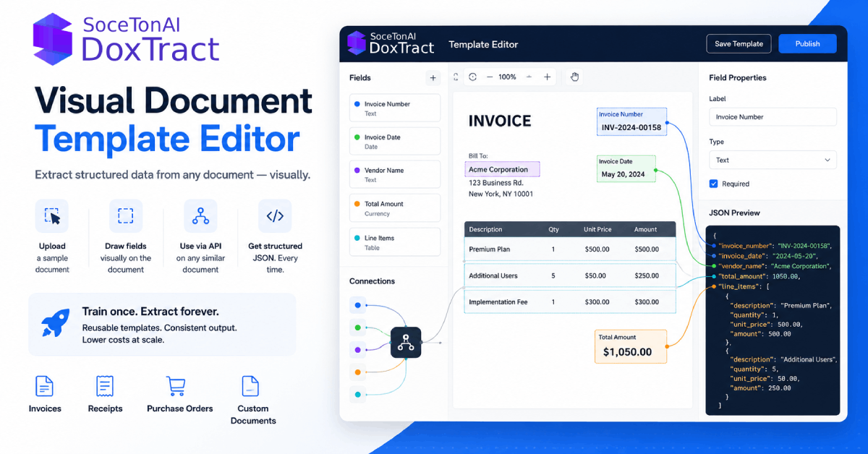
Task: Toggle the Required checkbox
Action: pyautogui.click(x=713, y=184)
